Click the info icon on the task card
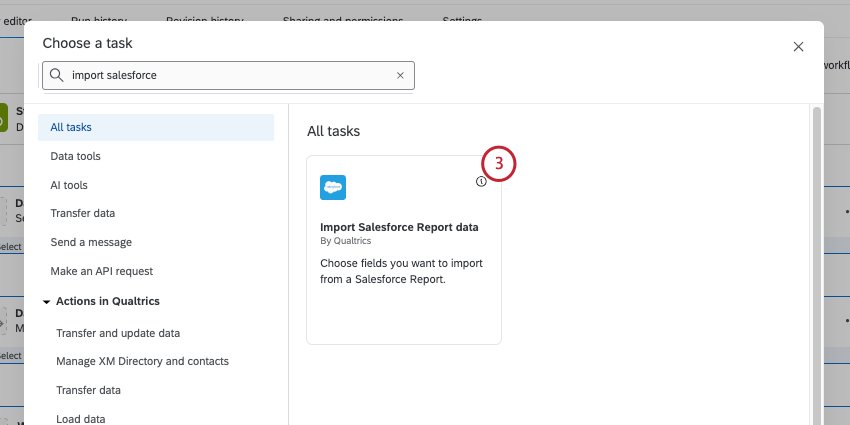This screenshot has width=850, height=425. pyautogui.click(x=481, y=182)
